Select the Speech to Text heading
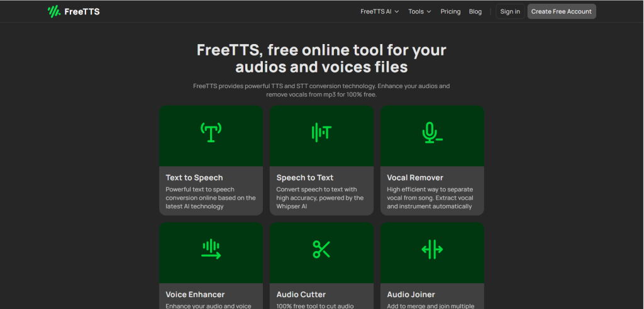Screen dimensions: 644x309 click(x=305, y=177)
